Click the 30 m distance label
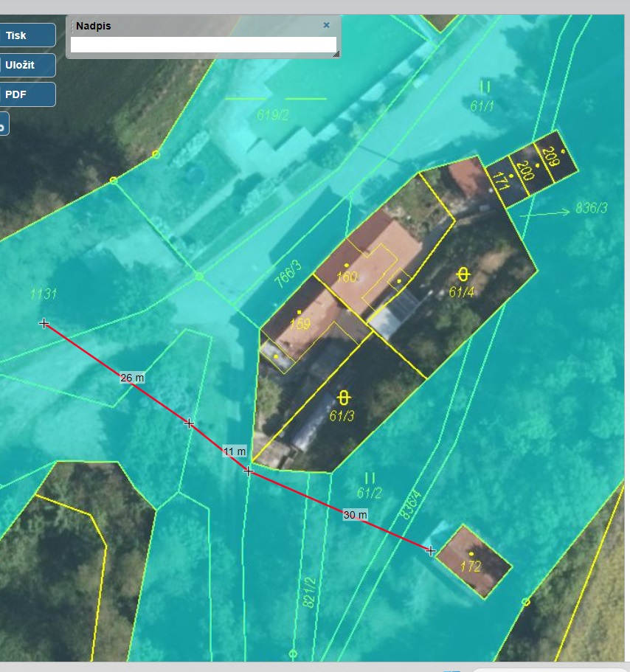630x672 pixels. 355,514
